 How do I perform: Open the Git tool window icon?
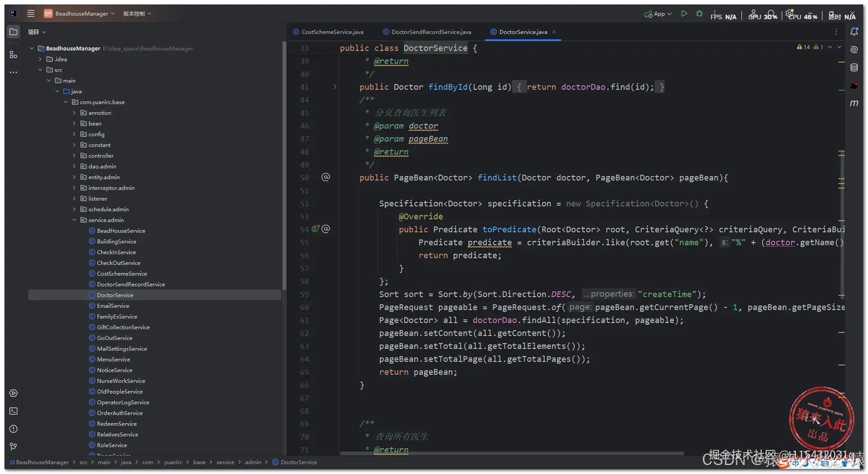pos(13,446)
